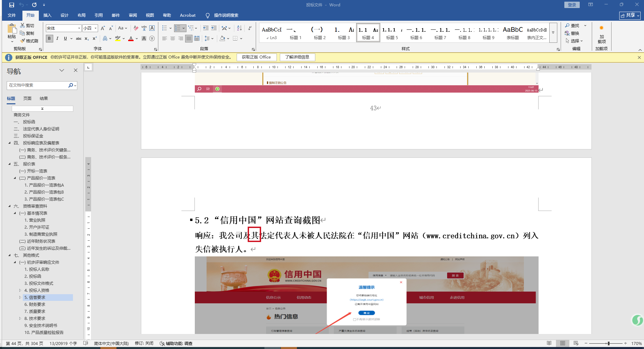This screenshot has height=349, width=644.
Task: Click the 获取正版 Office button
Action: [256, 57]
